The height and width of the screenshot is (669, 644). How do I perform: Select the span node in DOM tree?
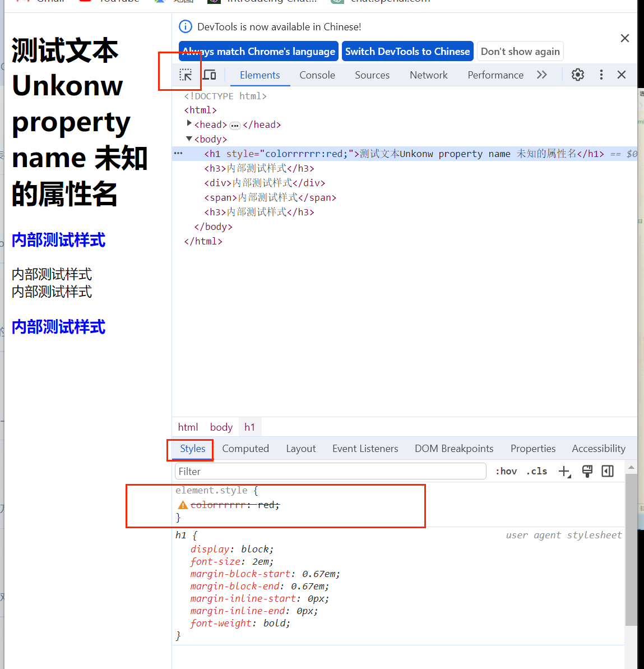pos(270,197)
